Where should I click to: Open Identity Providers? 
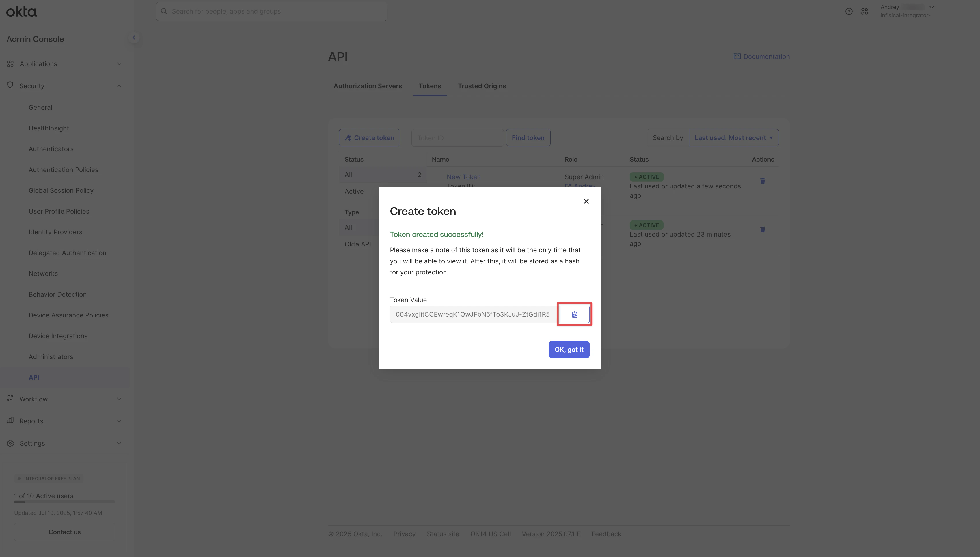pos(55,232)
